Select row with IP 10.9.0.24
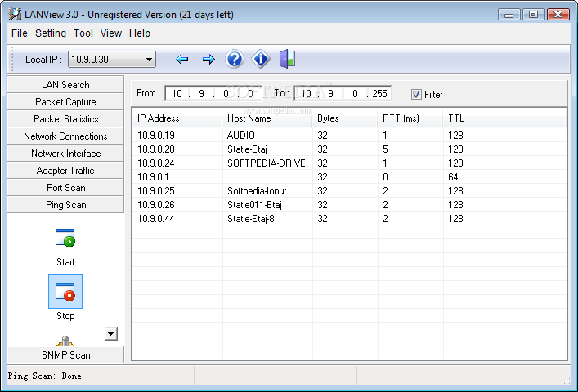 click(349, 163)
